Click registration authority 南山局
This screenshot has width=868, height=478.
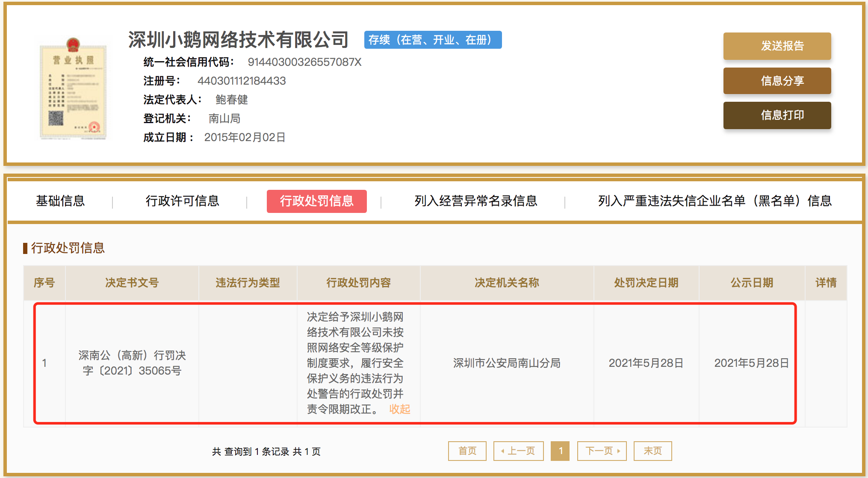click(224, 118)
